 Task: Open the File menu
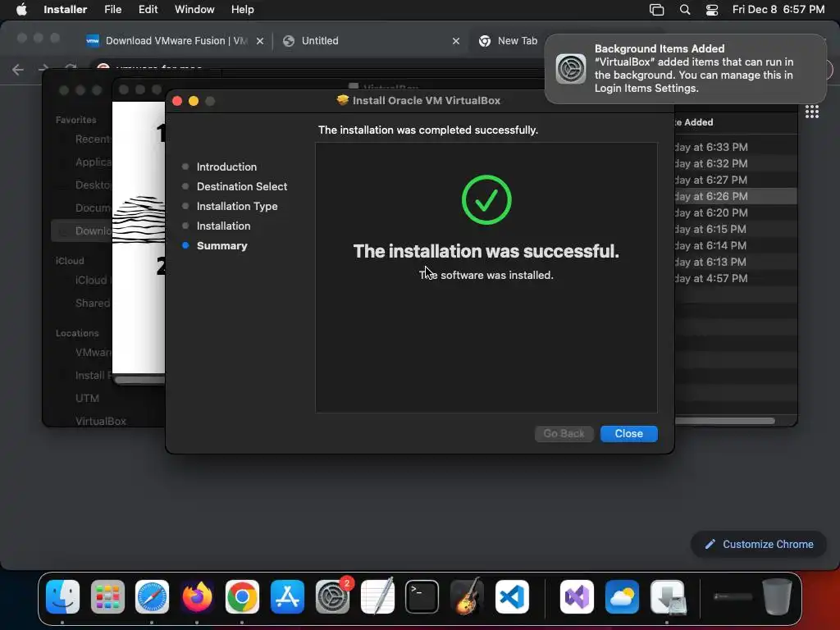112,10
